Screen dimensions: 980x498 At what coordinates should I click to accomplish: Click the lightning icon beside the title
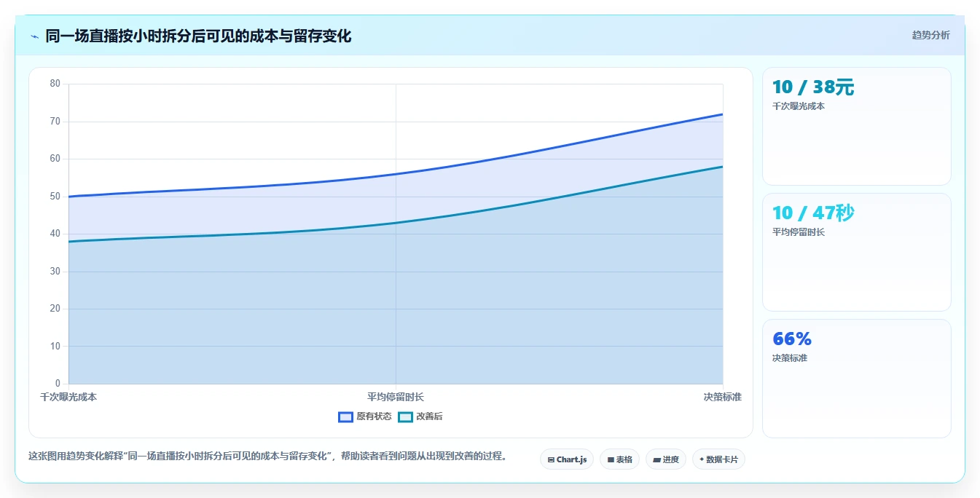point(34,36)
